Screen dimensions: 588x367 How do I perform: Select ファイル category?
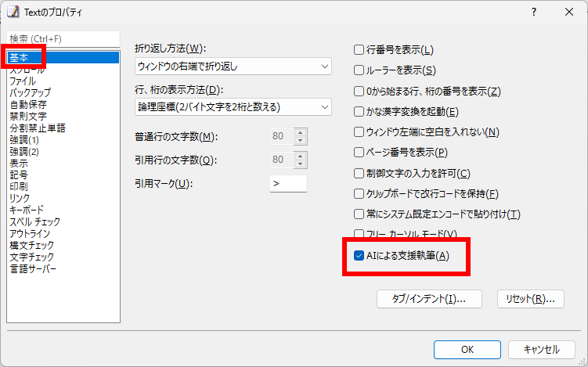pyautogui.click(x=63, y=81)
